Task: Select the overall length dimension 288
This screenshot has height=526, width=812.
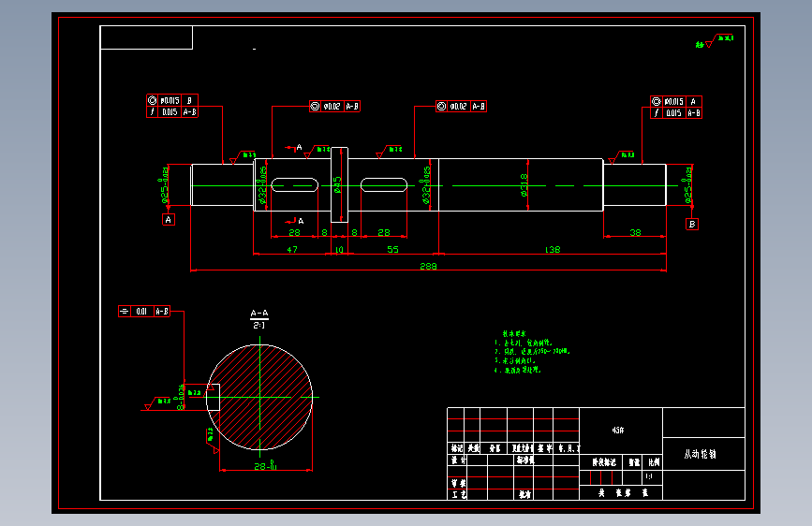Action: tap(428, 266)
